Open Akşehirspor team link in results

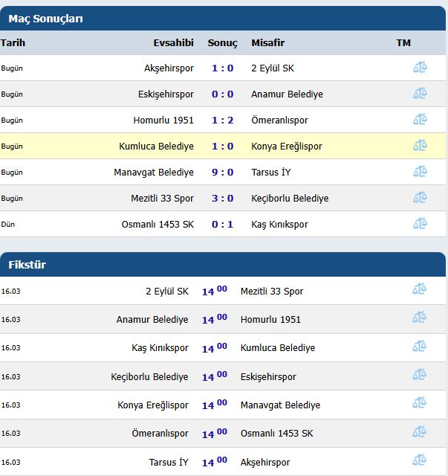(x=169, y=68)
